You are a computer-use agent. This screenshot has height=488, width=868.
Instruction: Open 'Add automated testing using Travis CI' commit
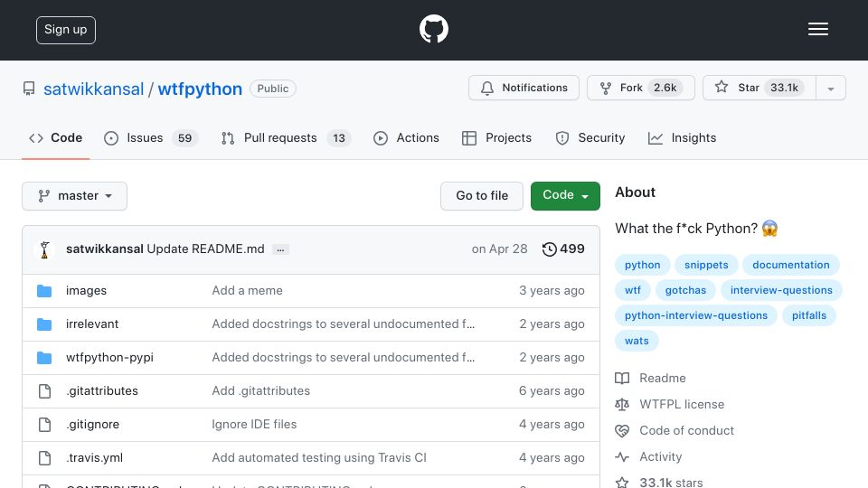319,458
